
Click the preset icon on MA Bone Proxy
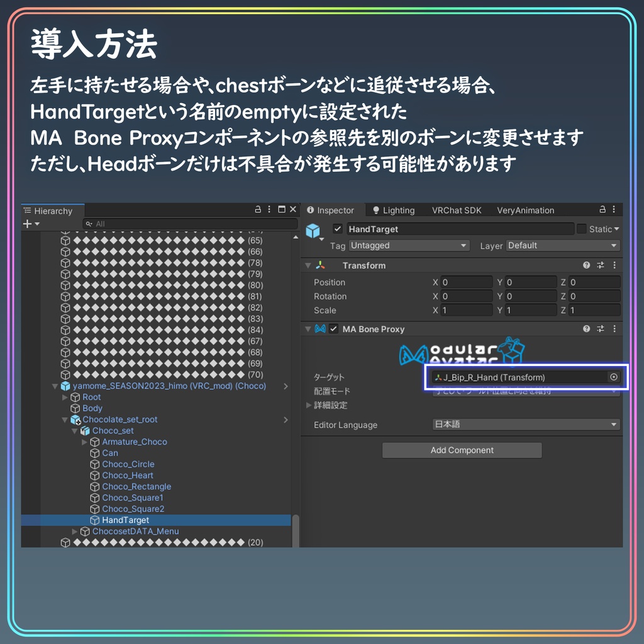600,329
